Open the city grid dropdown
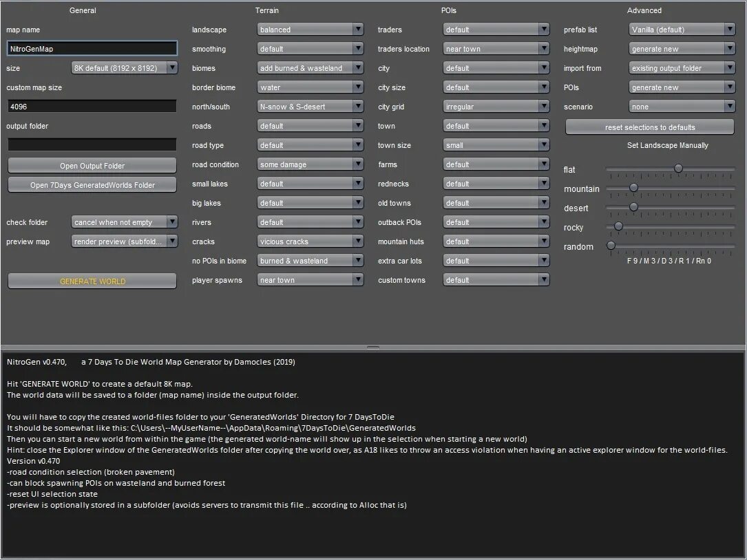 pyautogui.click(x=496, y=107)
